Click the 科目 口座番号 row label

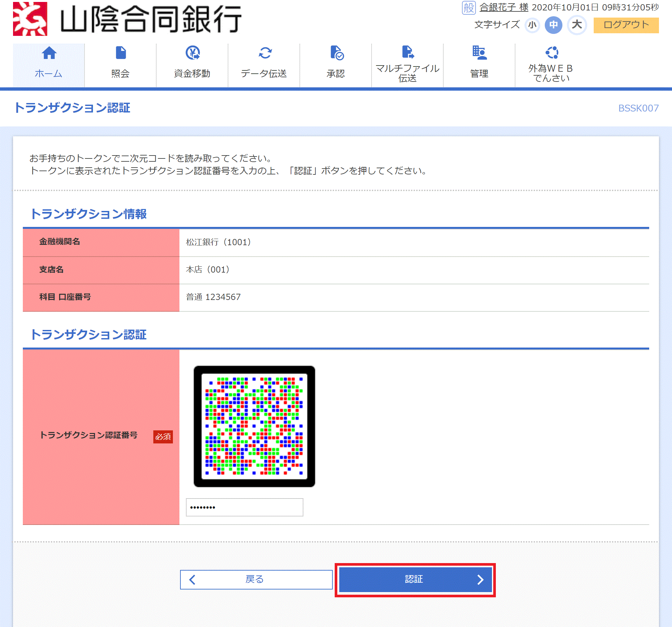pyautogui.click(x=65, y=297)
